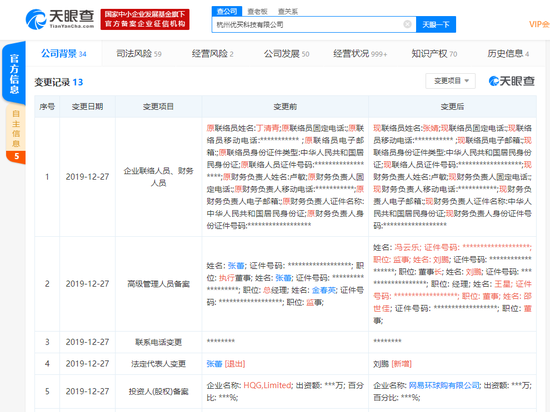Image resolution: width=550 pixels, height=412 pixels.
Task: Select the 法定代表人变更 cell
Action: [159, 364]
